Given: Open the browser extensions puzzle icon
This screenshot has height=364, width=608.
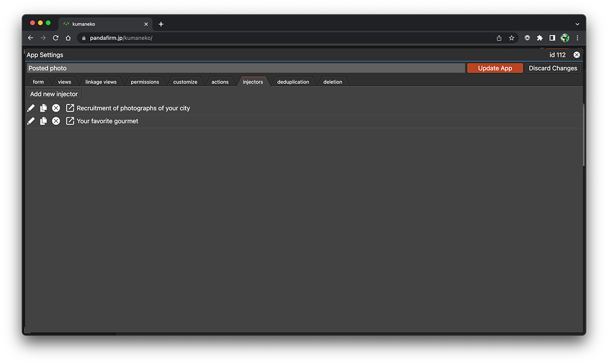Looking at the screenshot, I should 540,38.
